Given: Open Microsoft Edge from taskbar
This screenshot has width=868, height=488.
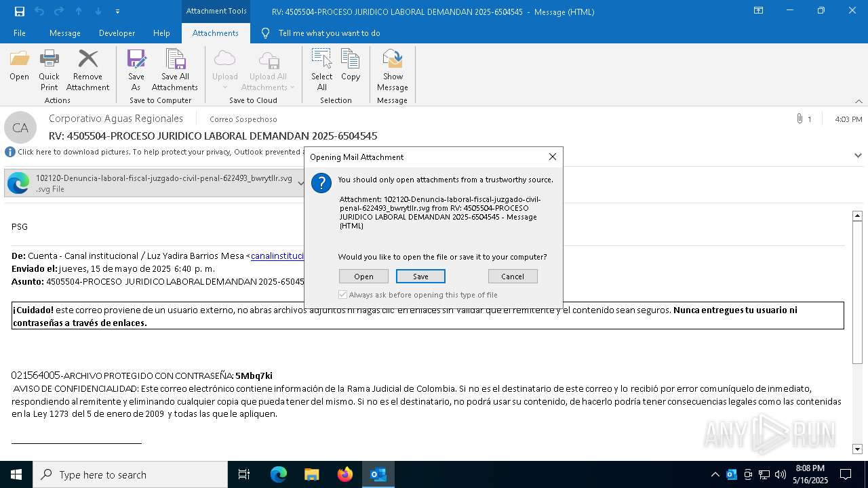Looking at the screenshot, I should point(279,474).
